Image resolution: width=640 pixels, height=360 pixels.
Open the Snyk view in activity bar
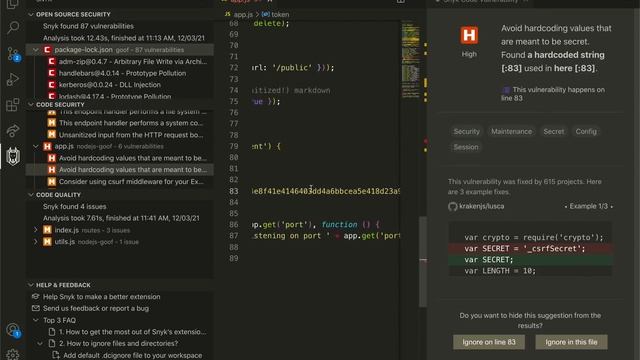click(13, 156)
